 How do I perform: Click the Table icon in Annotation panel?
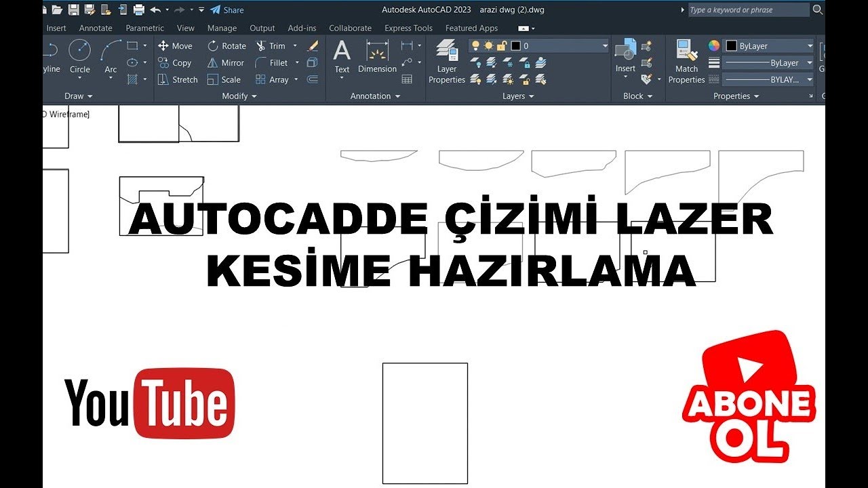[x=407, y=79]
